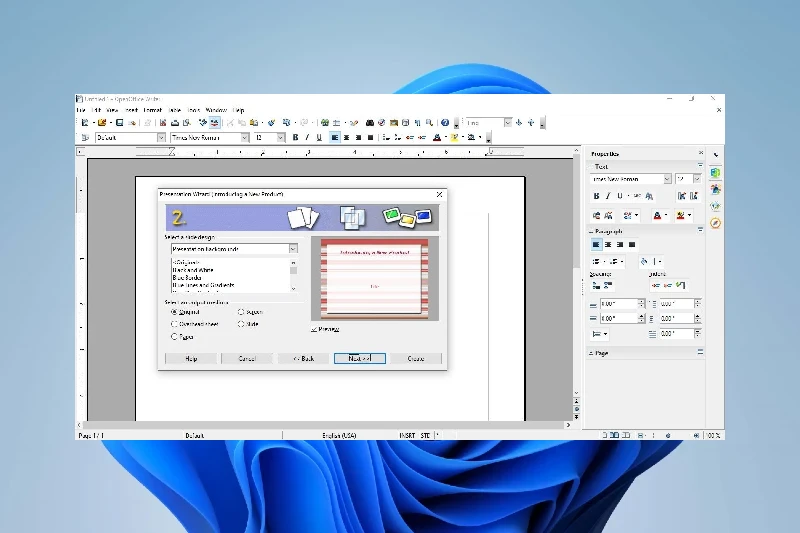Collapse the Paragraph section in Properties sidebar
Image resolution: width=800 pixels, height=533 pixels.
pyautogui.click(x=590, y=231)
